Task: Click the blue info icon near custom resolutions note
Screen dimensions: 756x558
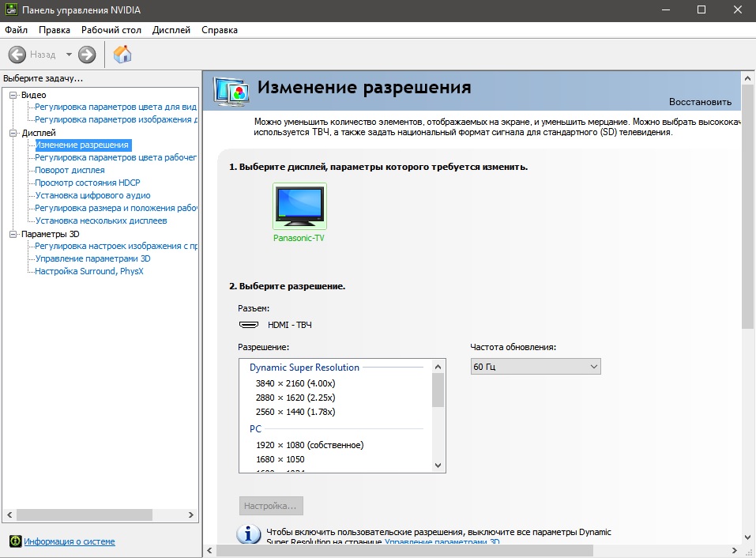Action: click(x=248, y=533)
